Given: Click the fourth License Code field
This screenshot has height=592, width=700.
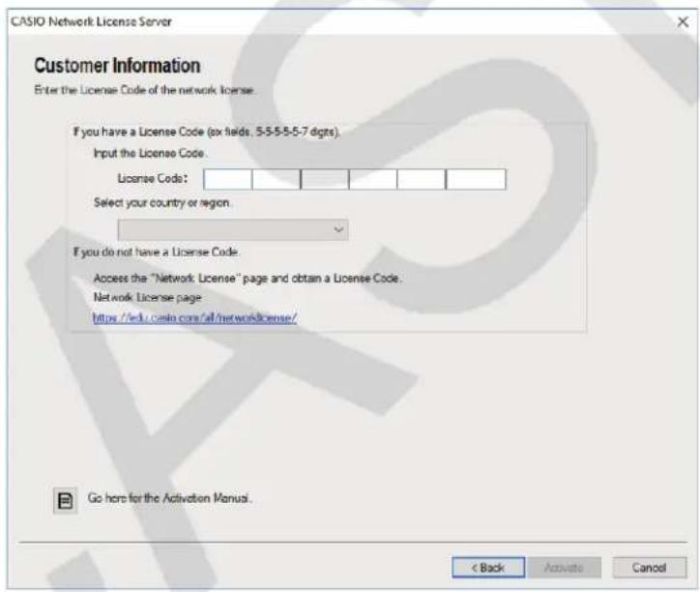Looking at the screenshot, I should (x=373, y=179).
